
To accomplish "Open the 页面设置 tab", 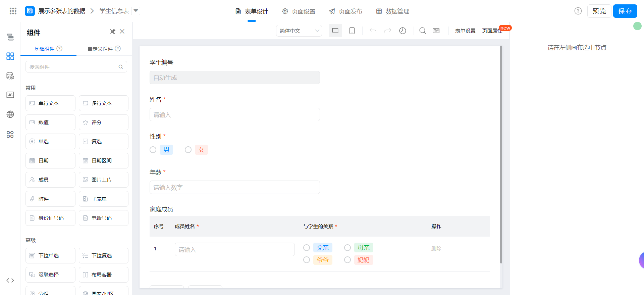I will pyautogui.click(x=299, y=11).
